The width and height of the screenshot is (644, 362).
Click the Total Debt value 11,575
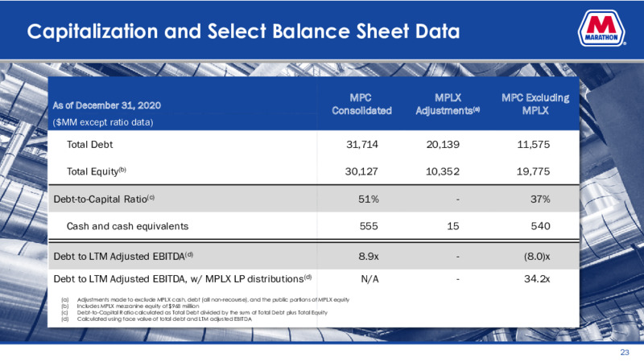[533, 145]
